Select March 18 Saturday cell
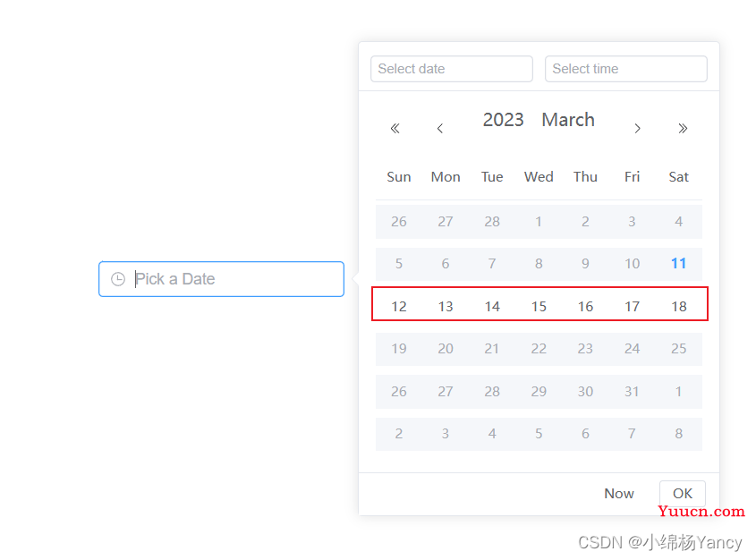This screenshot has width=756, height=560. point(679,307)
